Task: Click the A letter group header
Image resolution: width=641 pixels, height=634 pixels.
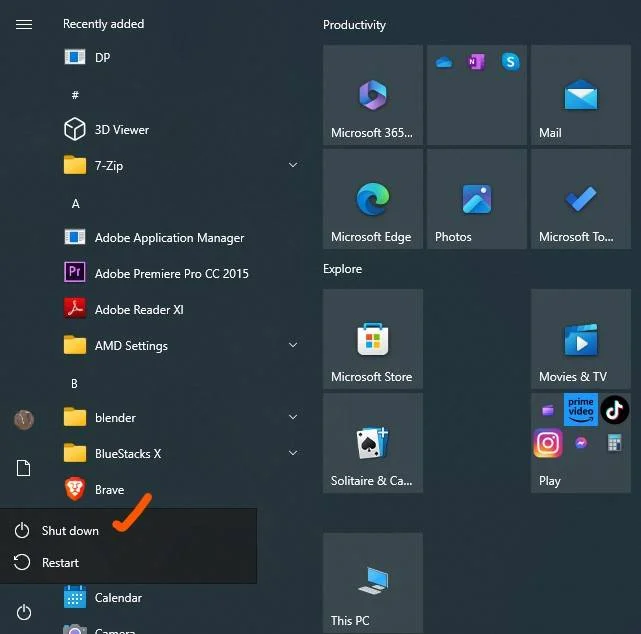Action: point(75,203)
